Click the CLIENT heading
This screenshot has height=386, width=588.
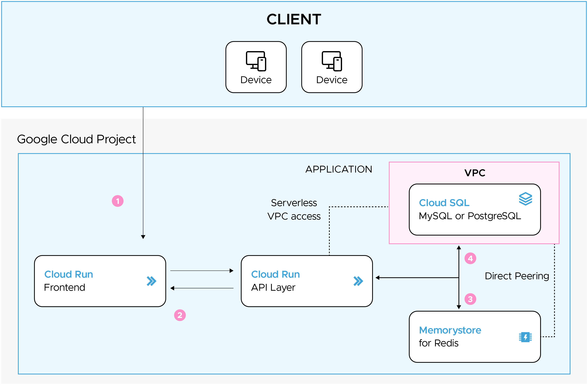tap(294, 19)
